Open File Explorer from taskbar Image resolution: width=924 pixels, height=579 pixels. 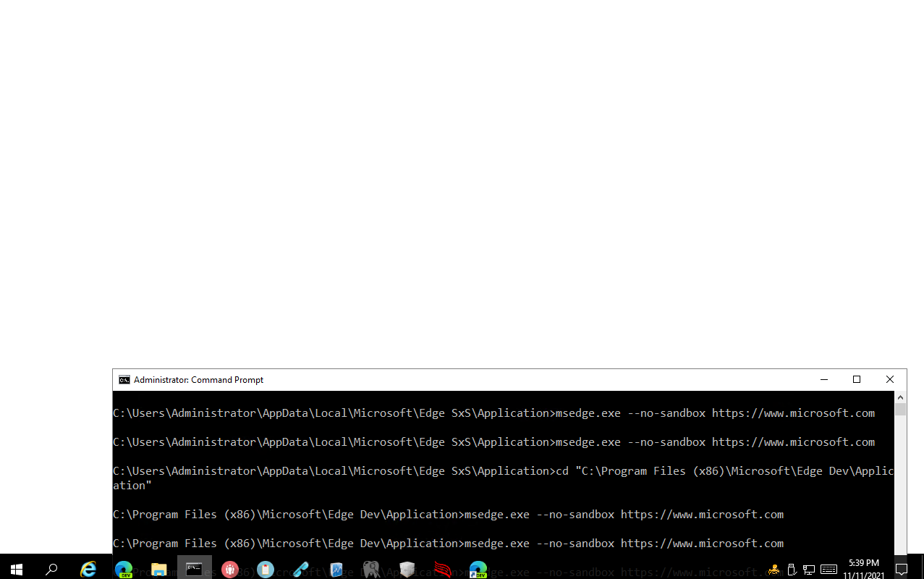point(159,570)
